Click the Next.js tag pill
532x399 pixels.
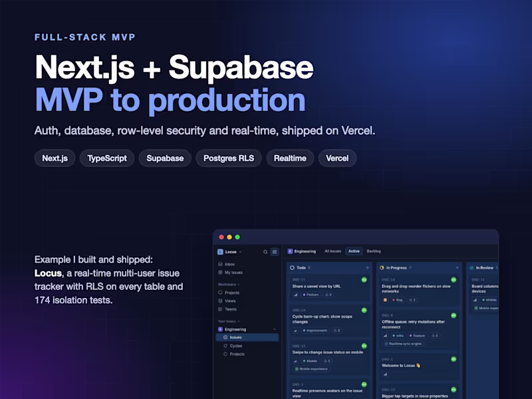(x=55, y=158)
